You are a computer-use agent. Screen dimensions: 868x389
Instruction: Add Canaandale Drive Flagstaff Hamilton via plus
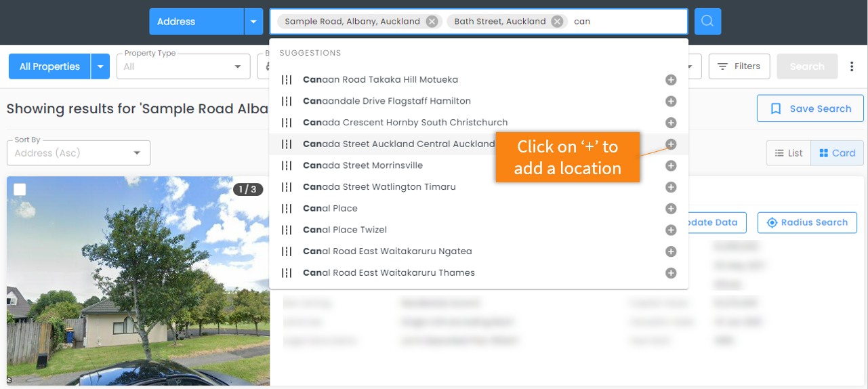671,102
